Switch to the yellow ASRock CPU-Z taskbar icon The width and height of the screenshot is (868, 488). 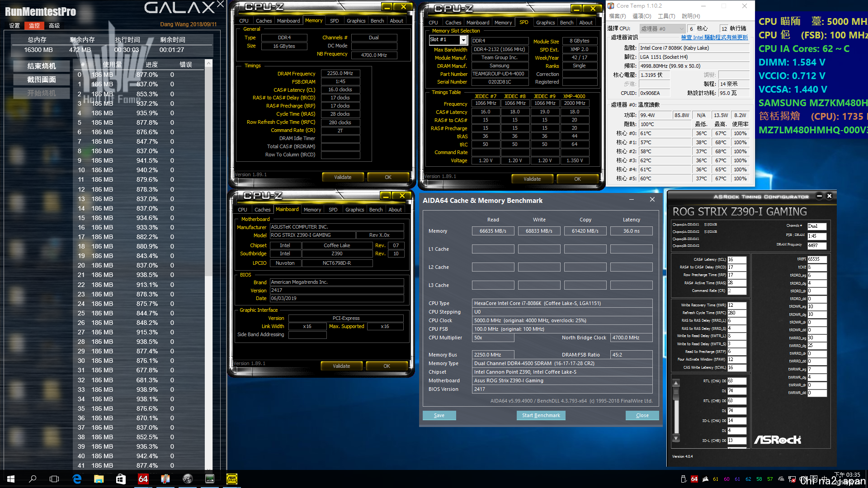(231, 479)
